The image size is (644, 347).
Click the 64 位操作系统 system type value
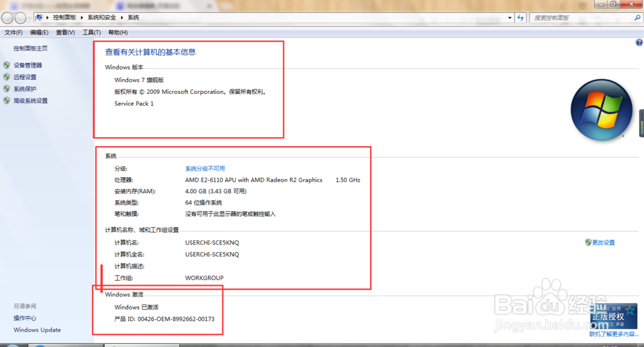coord(204,203)
